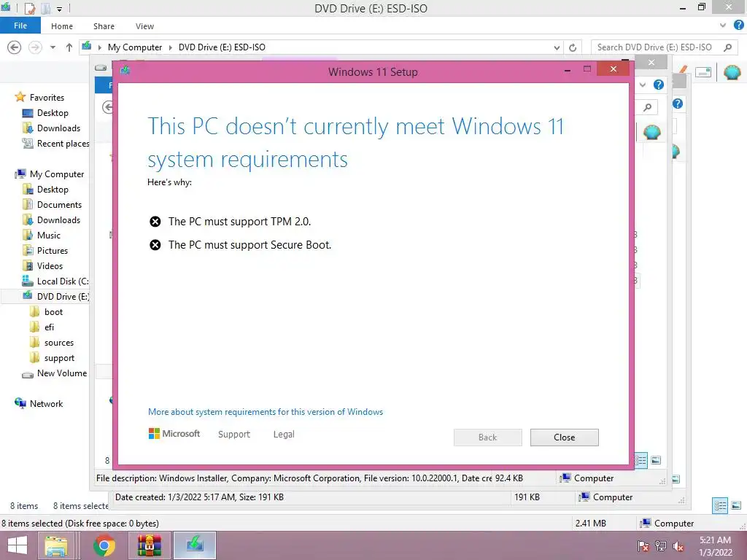Expand the ribbon with the chevron
The width and height of the screenshot is (747, 560).
723,26
